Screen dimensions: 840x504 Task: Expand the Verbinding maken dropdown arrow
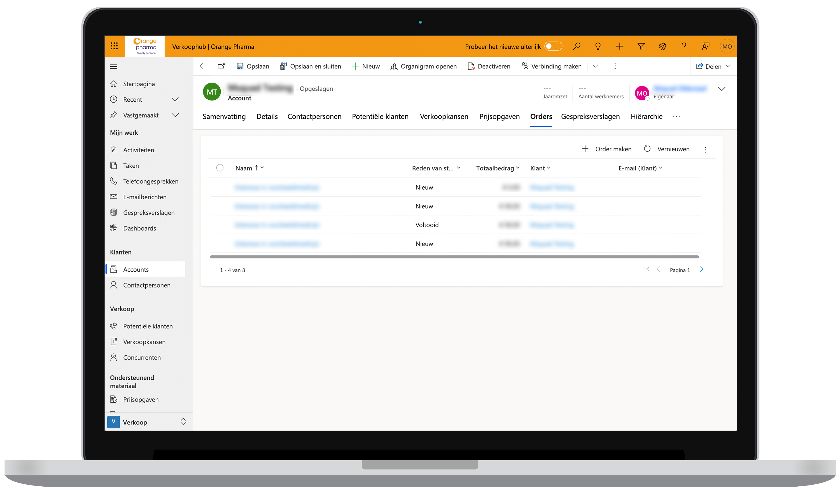(595, 66)
